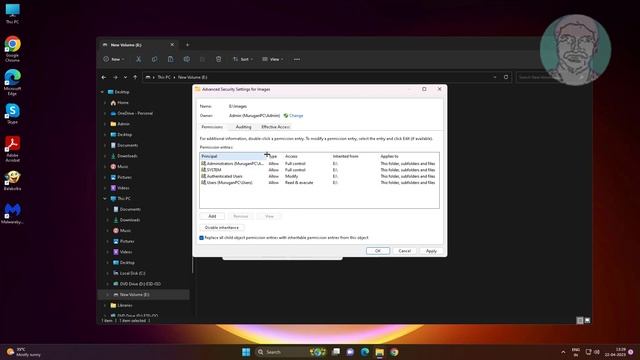This screenshot has width=640, height=360.
Task: Click the Cut scissors icon in Explorer toolbar
Action: point(139,59)
